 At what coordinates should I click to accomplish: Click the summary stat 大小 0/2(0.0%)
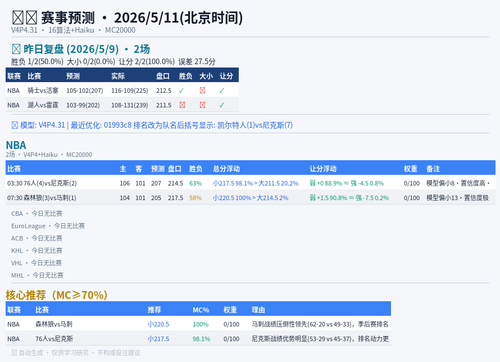pyautogui.click(x=91, y=62)
